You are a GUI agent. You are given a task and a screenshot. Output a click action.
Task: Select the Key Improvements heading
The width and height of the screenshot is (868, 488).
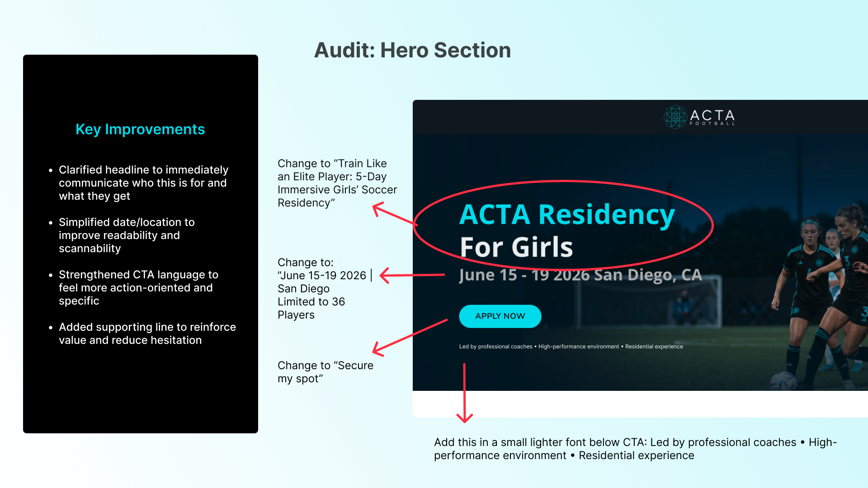coord(140,129)
